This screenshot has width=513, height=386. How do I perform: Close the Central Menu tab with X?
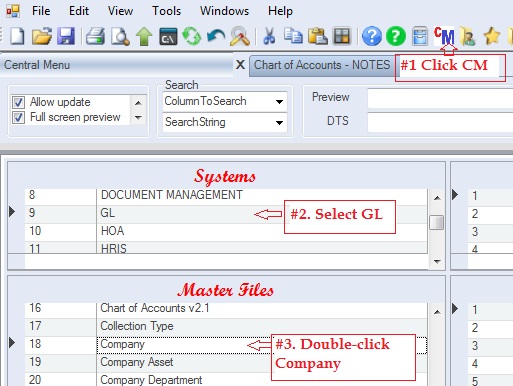coord(240,65)
